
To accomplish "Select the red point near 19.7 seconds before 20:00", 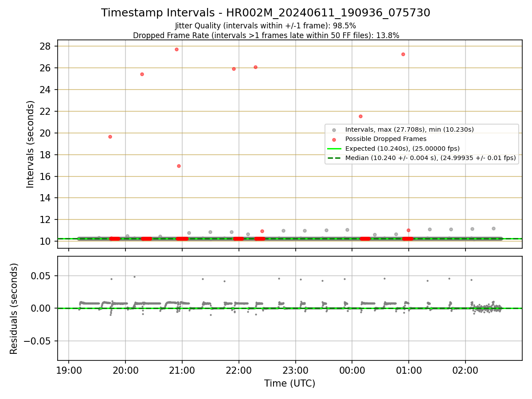I will click(110, 137).
